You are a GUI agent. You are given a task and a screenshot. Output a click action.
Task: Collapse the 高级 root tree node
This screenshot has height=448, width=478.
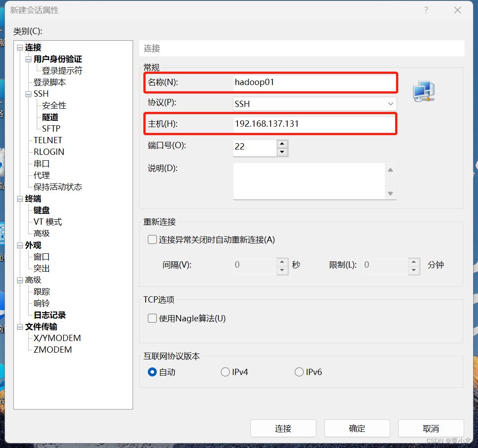point(20,280)
